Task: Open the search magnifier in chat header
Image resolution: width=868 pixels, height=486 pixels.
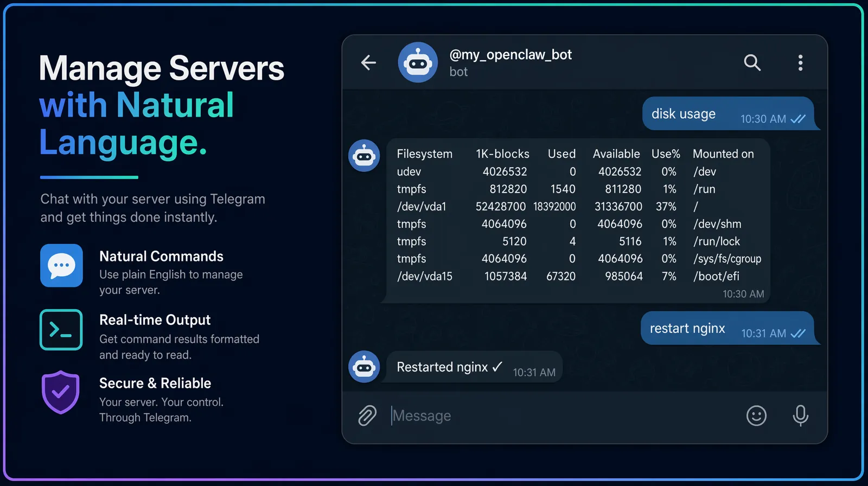Action: point(752,63)
